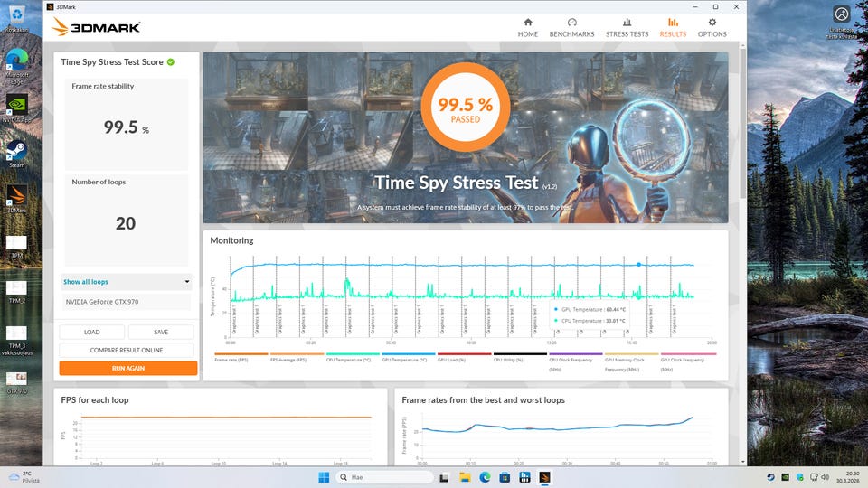Click the Monitoring section heading
This screenshot has width=868, height=488.
231,240
